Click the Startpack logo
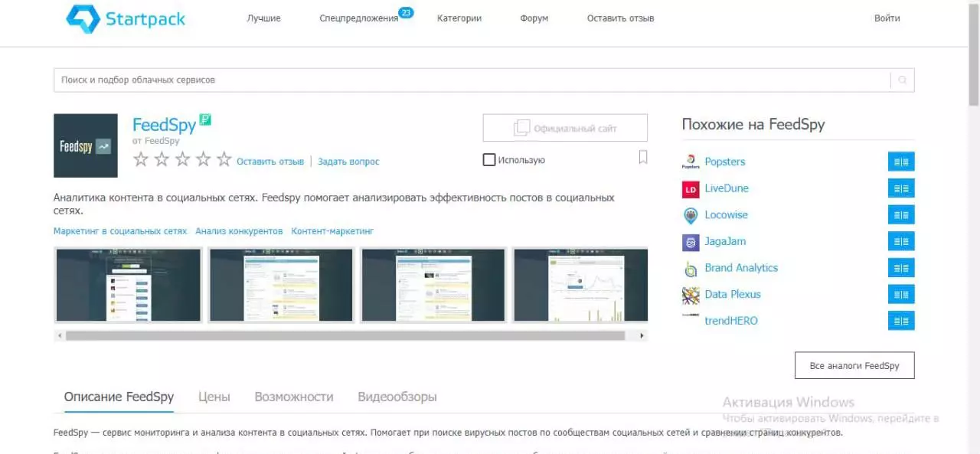Image resolution: width=980 pixels, height=454 pixels. tap(126, 18)
